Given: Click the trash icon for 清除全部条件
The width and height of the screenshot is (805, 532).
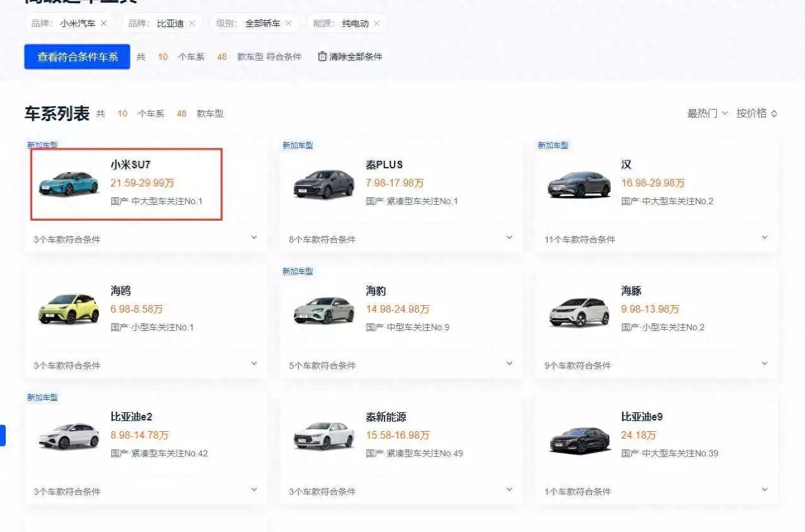Looking at the screenshot, I should 322,56.
